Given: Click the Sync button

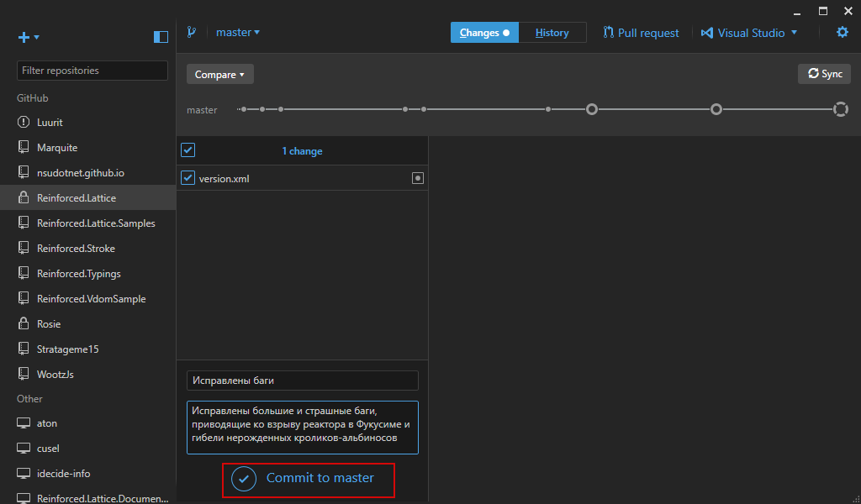Looking at the screenshot, I should pos(824,73).
